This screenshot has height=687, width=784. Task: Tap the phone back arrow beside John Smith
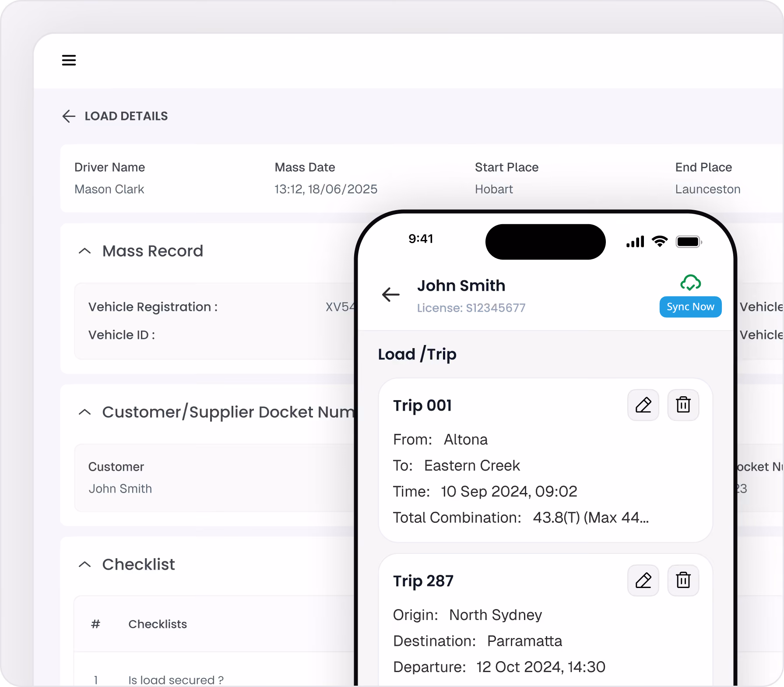tap(390, 295)
